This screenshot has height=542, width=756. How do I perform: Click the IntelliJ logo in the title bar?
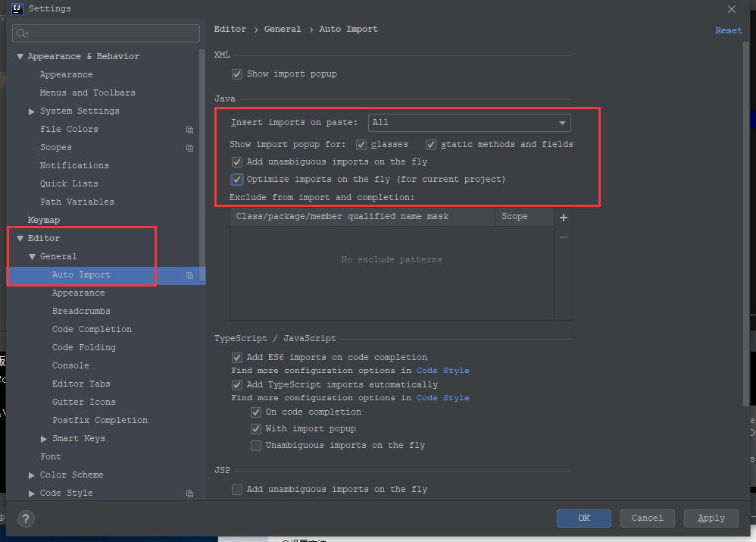click(17, 8)
